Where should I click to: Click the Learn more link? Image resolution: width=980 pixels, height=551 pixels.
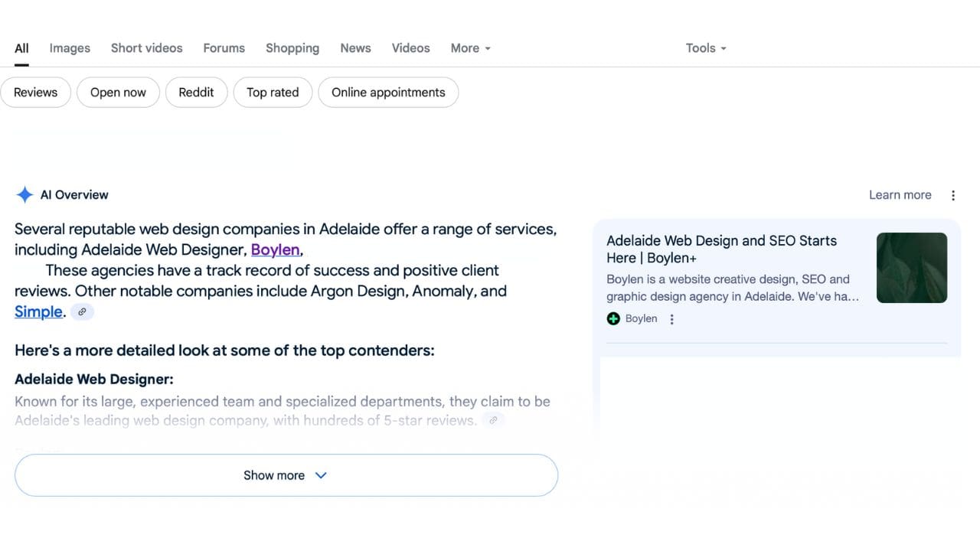pyautogui.click(x=900, y=195)
